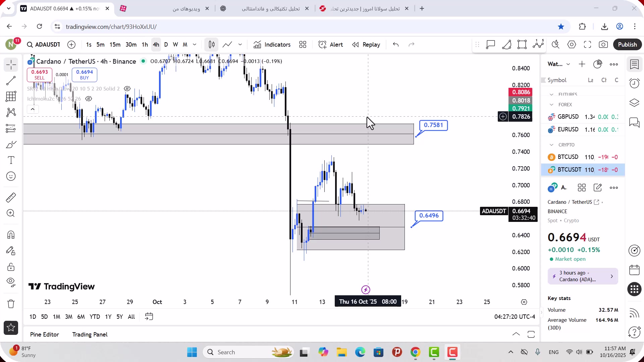Add a symbol to compare

pyautogui.click(x=71, y=45)
